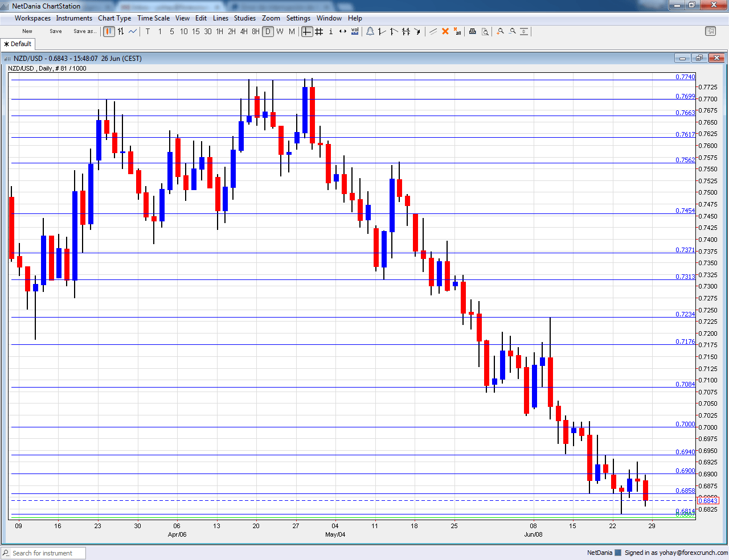729x560 pixels.
Task: Click the second order-line tool next to it
Action: tap(394, 31)
